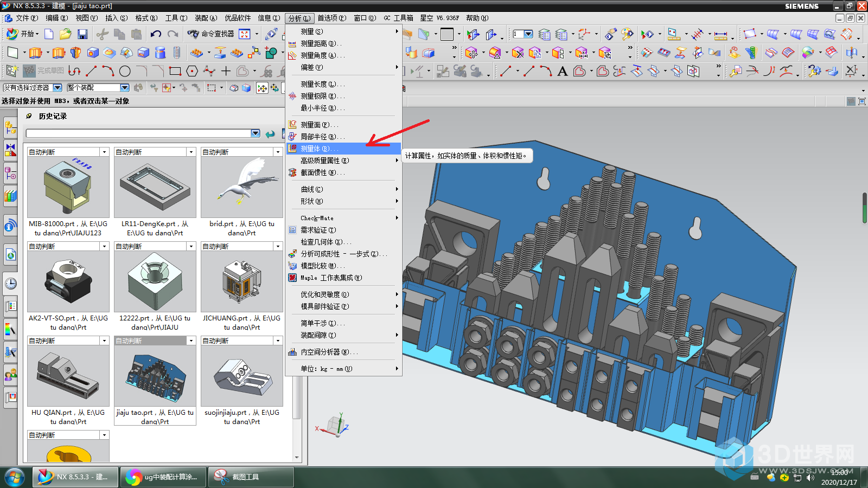This screenshot has height=488, width=868.
Task: Open the 单位: kg - mm submenu
Action: click(x=343, y=369)
